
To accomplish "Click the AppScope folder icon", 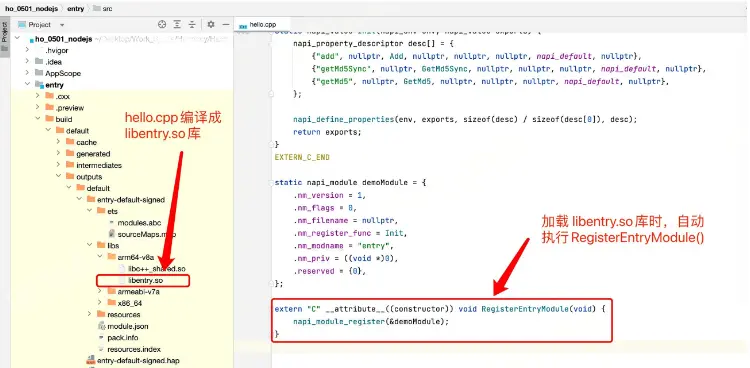I will coord(39,73).
